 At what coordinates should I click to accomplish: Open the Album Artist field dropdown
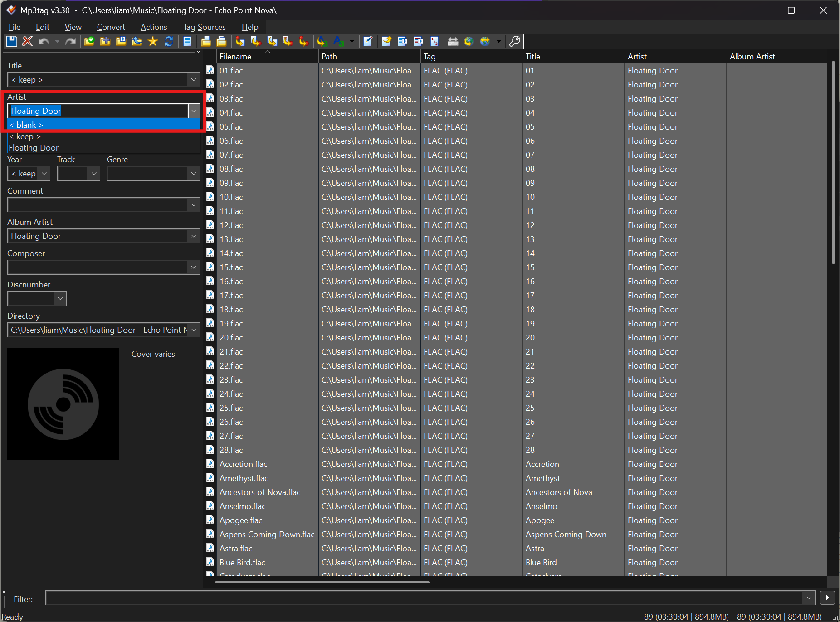pos(194,236)
